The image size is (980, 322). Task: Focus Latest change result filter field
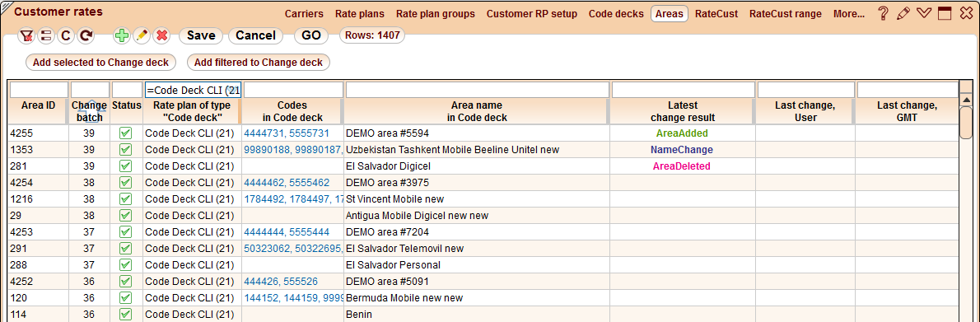click(683, 90)
